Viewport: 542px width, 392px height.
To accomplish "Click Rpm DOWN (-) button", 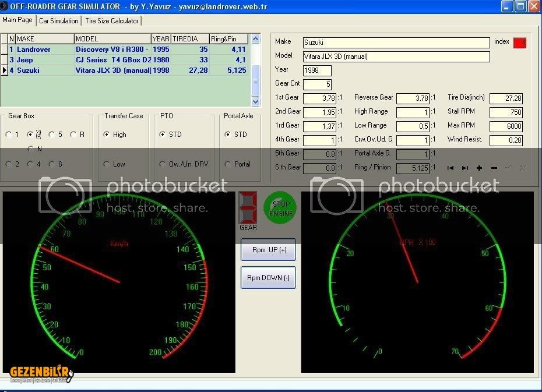I will pyautogui.click(x=268, y=278).
